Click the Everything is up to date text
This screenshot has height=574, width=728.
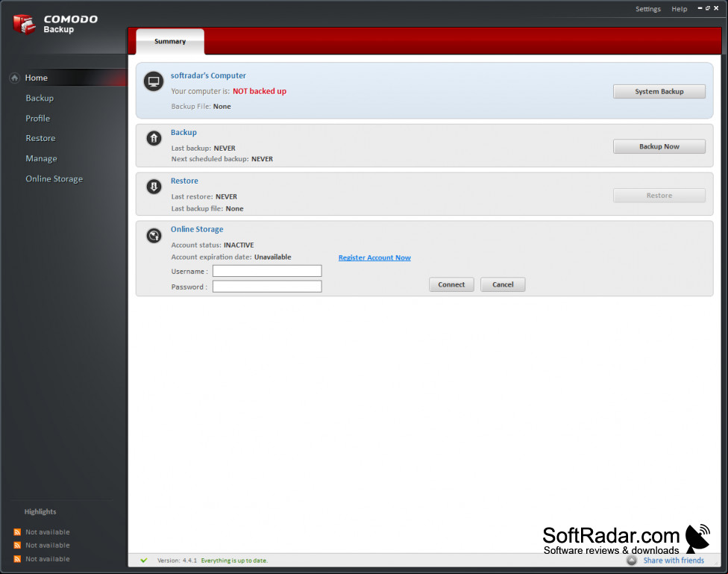coord(234,561)
